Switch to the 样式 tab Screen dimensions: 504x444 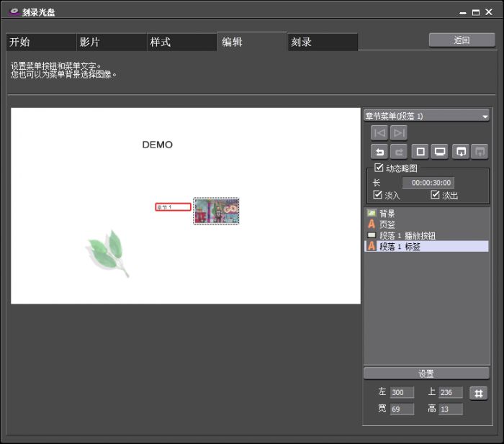point(181,42)
